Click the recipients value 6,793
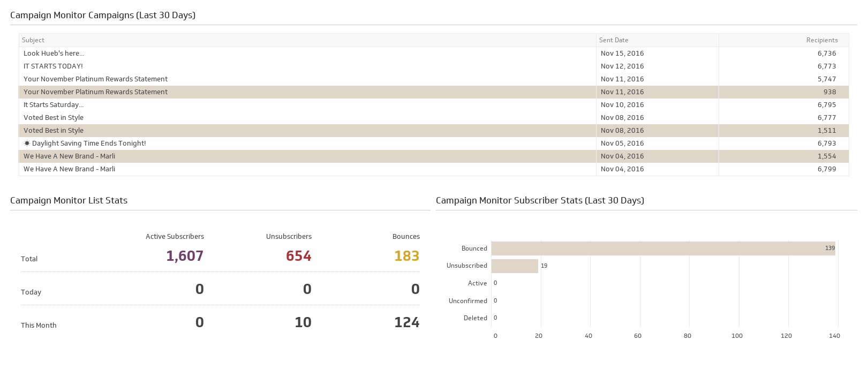Image resolution: width=868 pixels, height=370 pixels. tap(827, 144)
